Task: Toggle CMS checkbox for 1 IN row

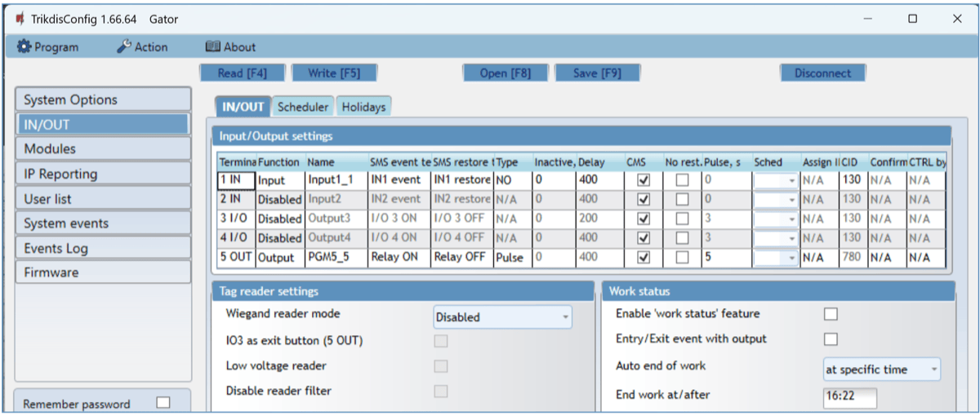Action: pos(643,179)
